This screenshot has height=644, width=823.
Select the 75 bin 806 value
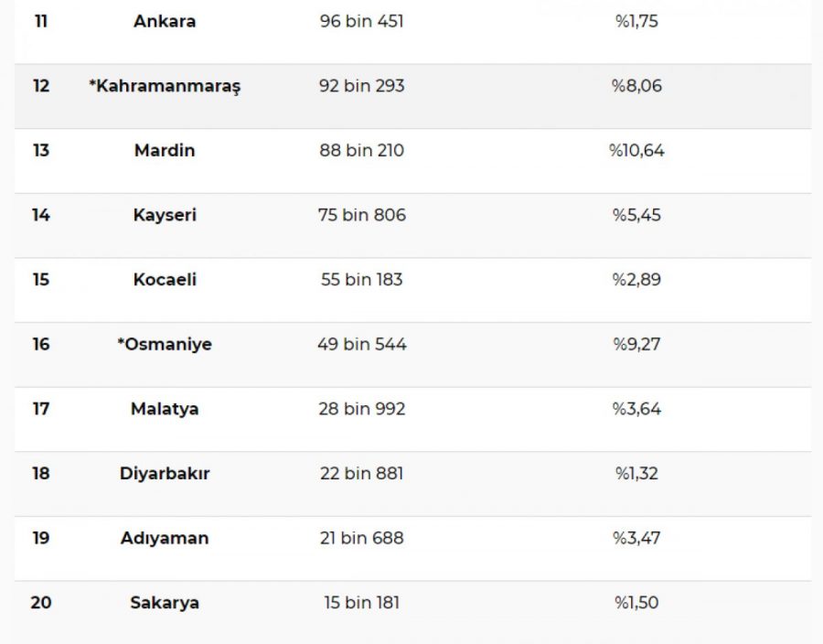click(x=361, y=216)
